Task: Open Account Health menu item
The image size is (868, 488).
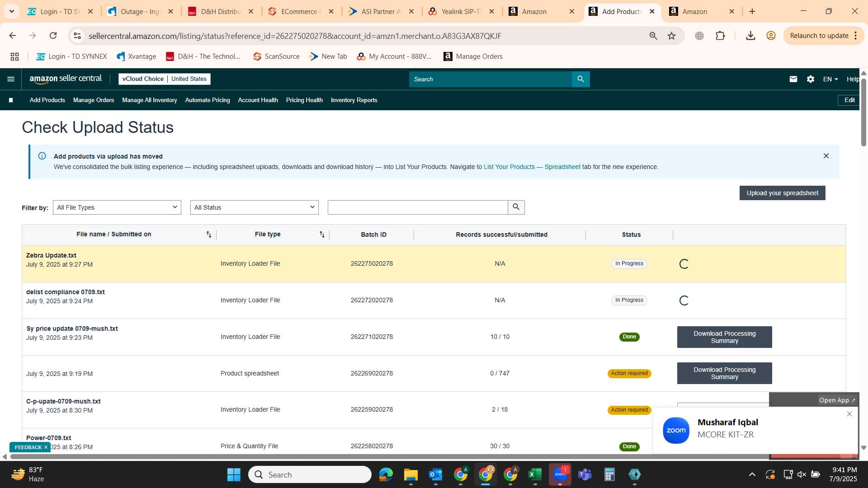Action: pos(258,100)
